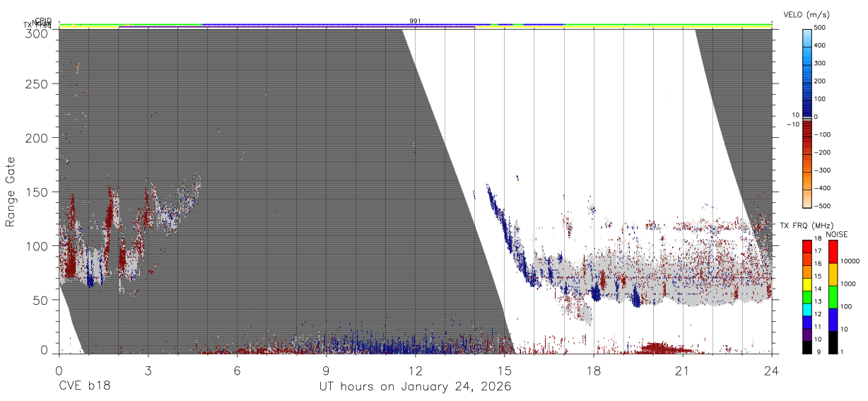Click the purple 10–11 MHz frequency swatch
The width and height of the screenshot is (868, 401).
click(807, 335)
